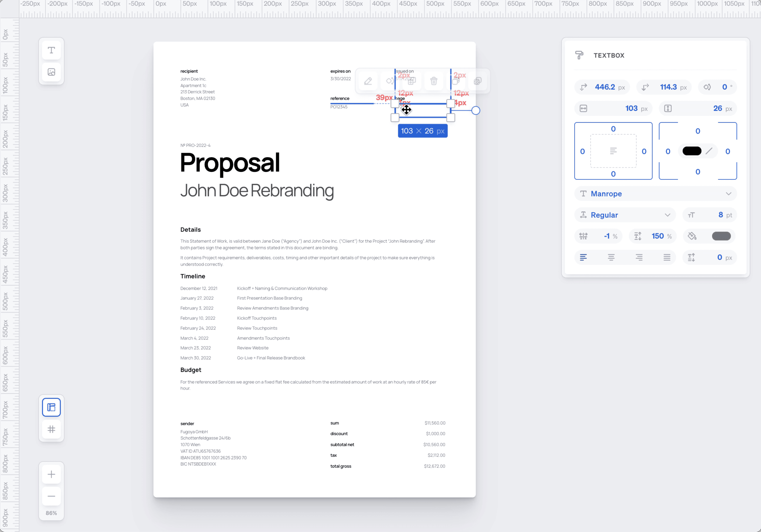
Task: Select the Text tool in left toolbar
Action: point(51,50)
